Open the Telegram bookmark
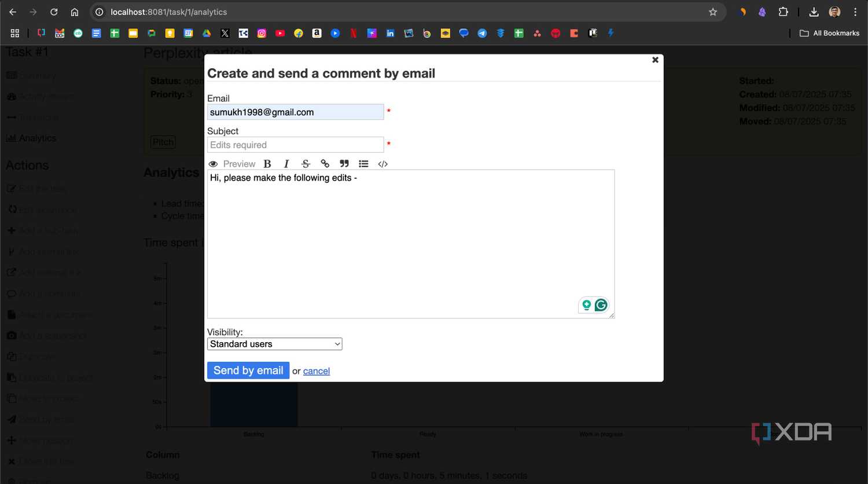 click(x=482, y=33)
